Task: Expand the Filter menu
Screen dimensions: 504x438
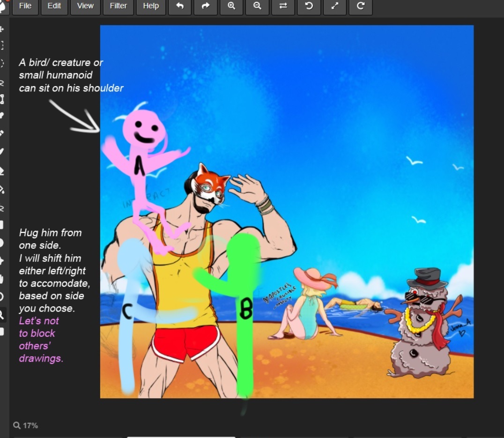Action: 118,7
